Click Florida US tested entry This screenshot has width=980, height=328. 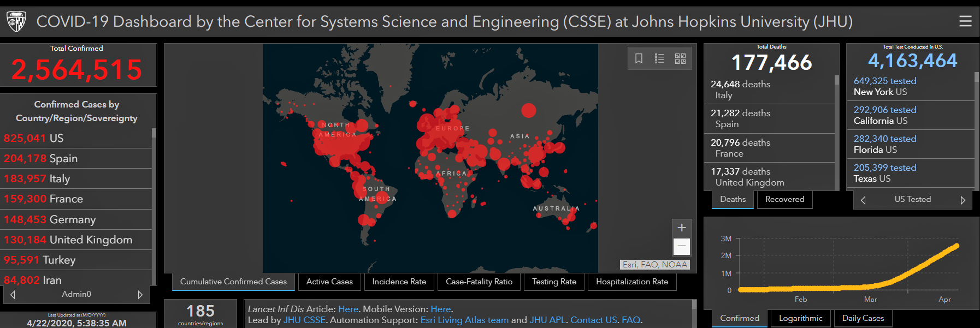(911, 144)
